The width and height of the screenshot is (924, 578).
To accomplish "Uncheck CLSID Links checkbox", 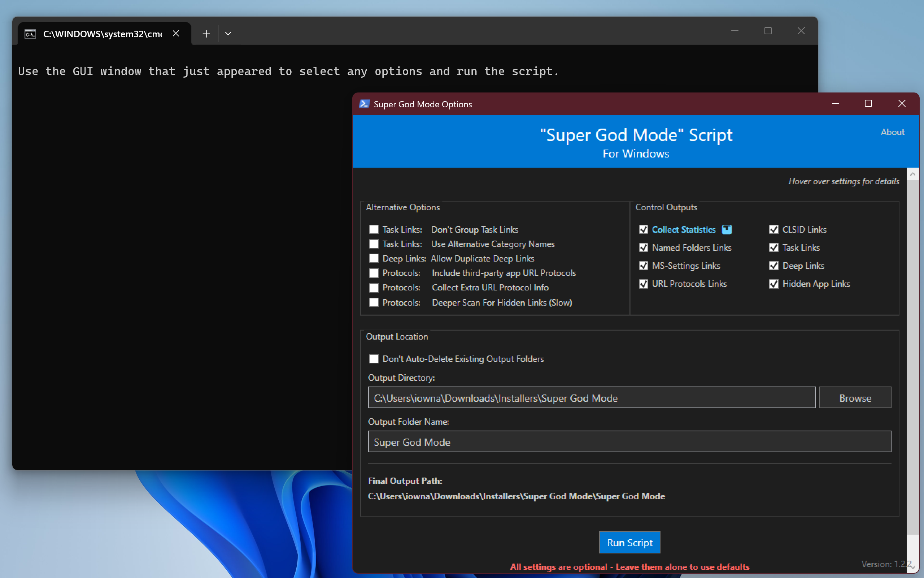I will click(x=773, y=229).
